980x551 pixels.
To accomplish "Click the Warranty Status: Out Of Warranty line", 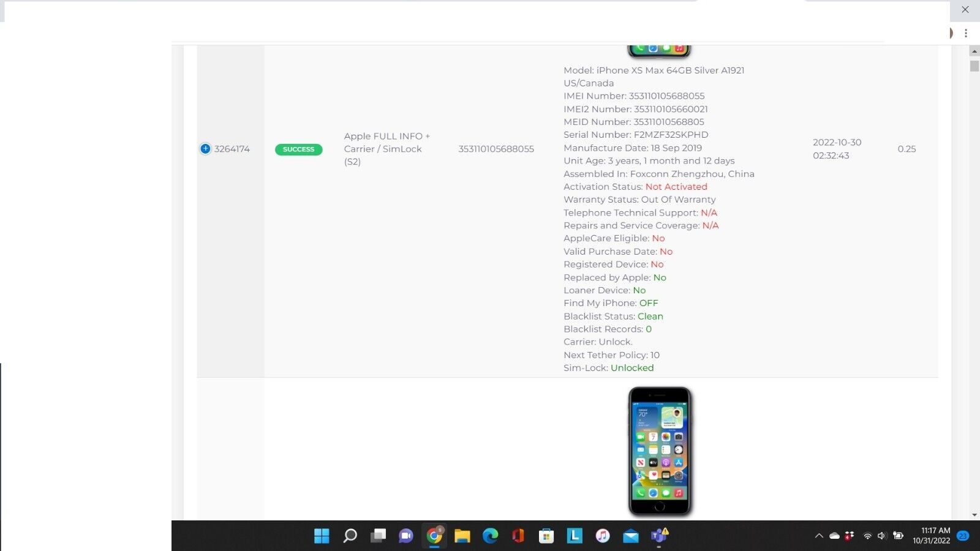I will [x=639, y=200].
